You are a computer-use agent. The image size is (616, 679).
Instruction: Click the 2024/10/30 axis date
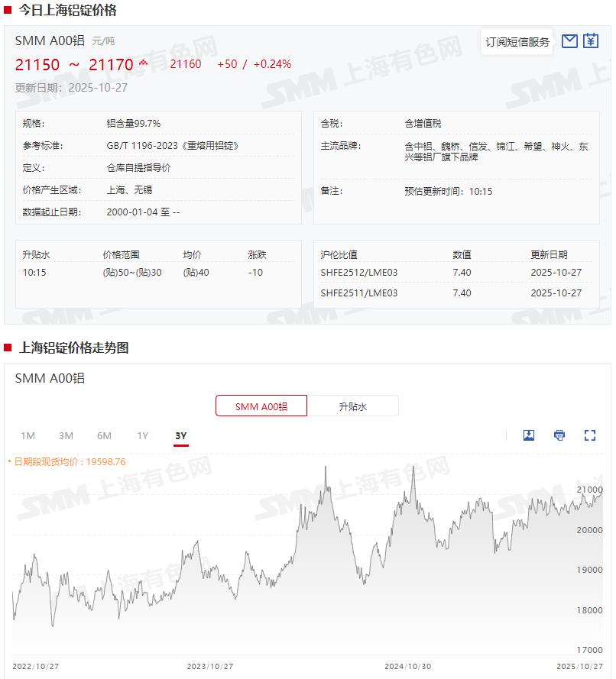407,666
